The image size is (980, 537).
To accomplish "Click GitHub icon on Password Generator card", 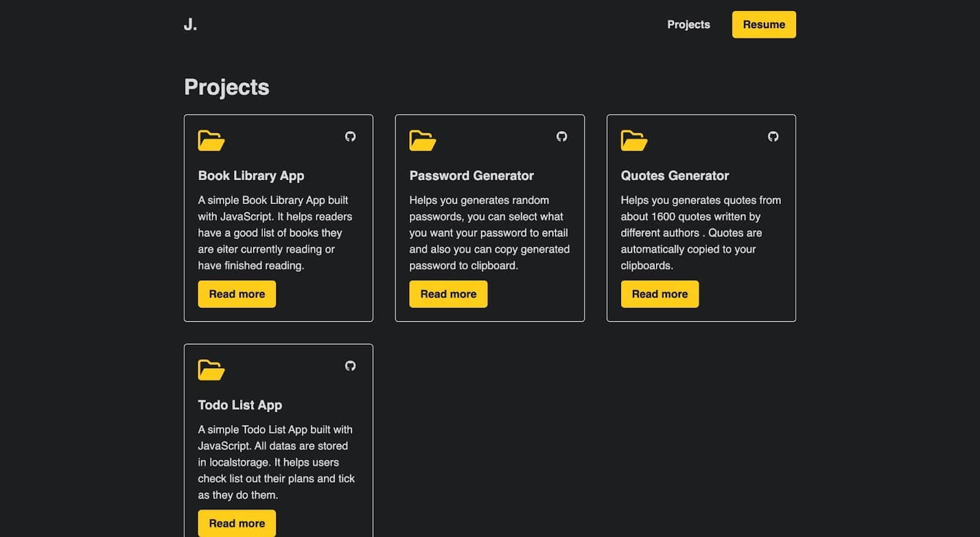I will [x=561, y=137].
